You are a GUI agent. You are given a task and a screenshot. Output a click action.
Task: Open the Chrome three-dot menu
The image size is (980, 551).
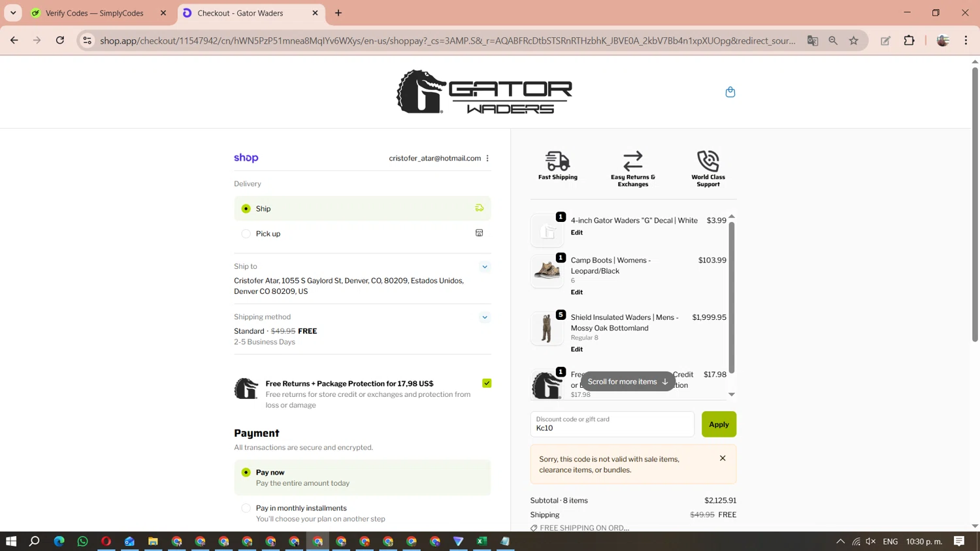tap(966, 40)
